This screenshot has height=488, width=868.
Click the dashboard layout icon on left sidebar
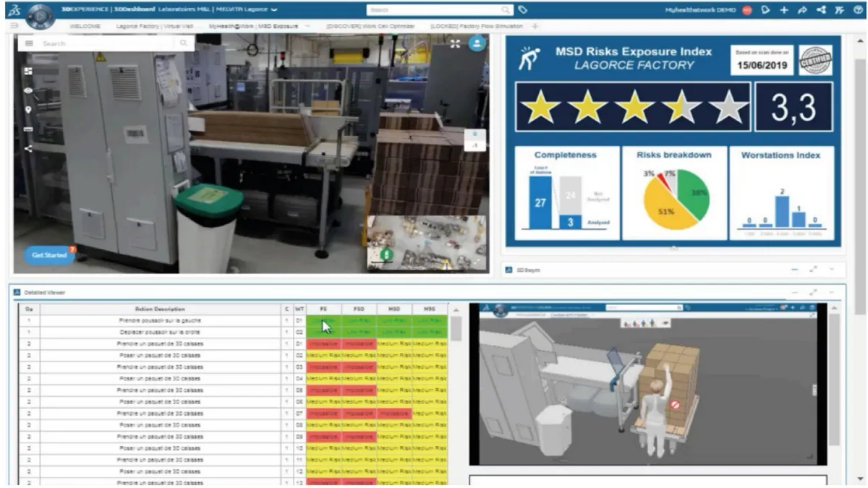pyautogui.click(x=28, y=72)
